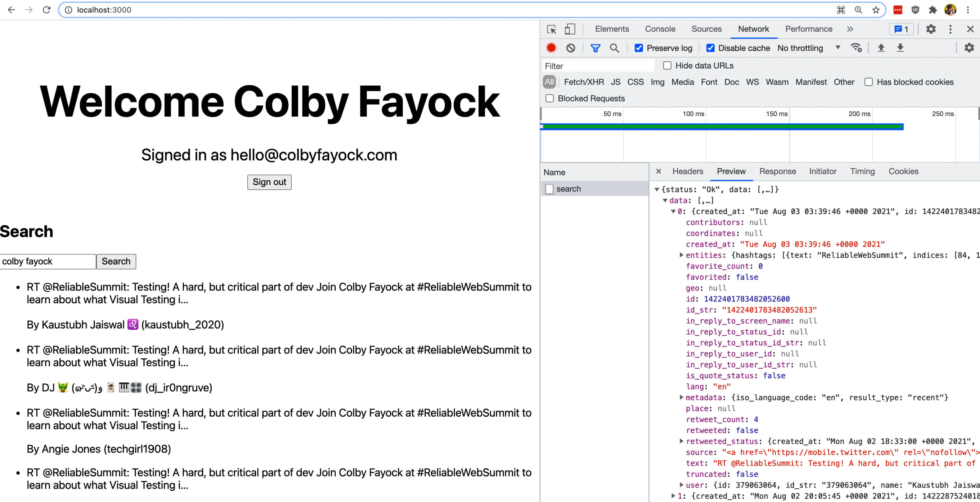980x502 pixels.
Task: Toggle the device toolbar icon
Action: pos(570,29)
